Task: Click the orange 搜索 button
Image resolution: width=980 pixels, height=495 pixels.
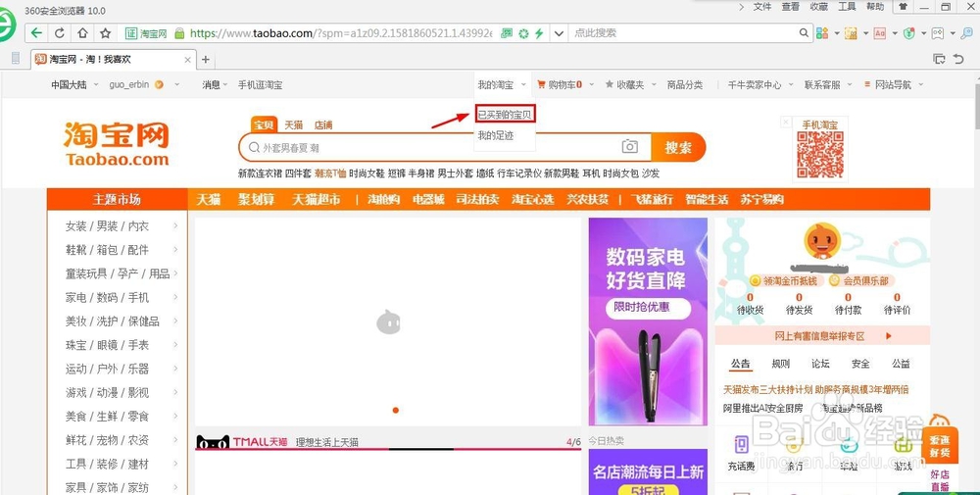Action: click(679, 147)
